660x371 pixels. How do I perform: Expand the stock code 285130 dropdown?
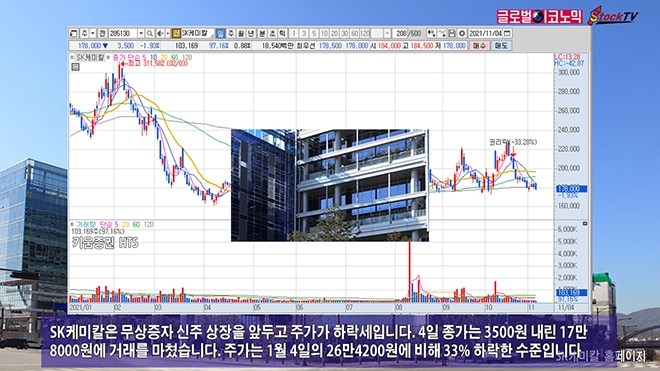[x=141, y=33]
